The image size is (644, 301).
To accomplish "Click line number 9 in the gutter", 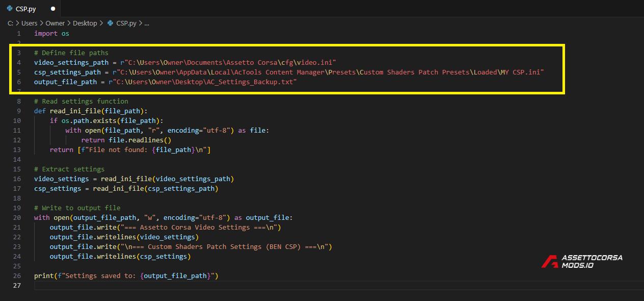I will coord(19,111).
